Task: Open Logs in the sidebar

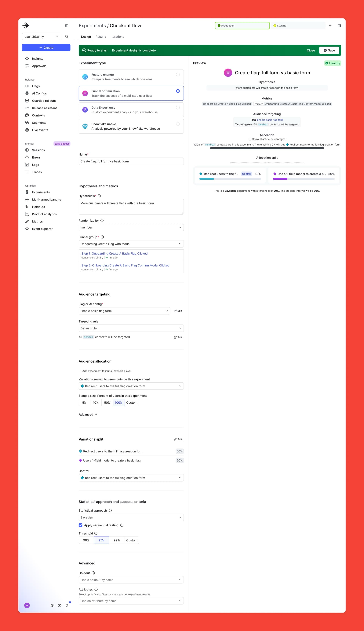Action: 35,165
